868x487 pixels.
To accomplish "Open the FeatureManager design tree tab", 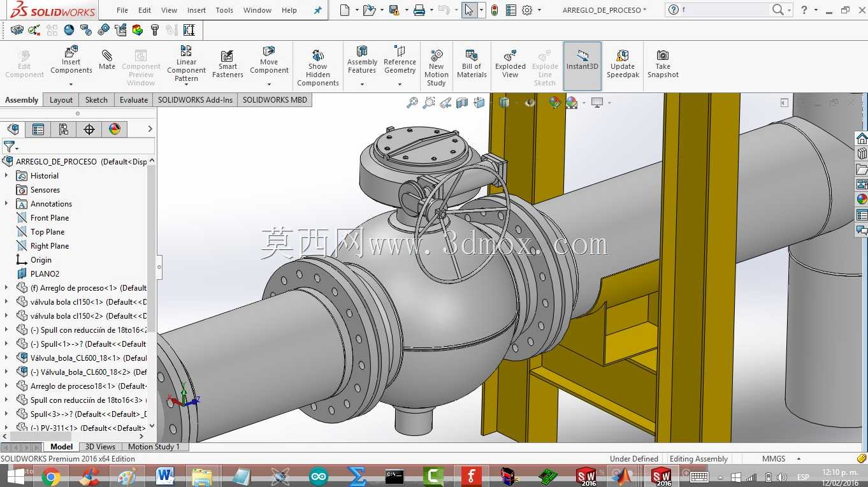I will coord(13,129).
